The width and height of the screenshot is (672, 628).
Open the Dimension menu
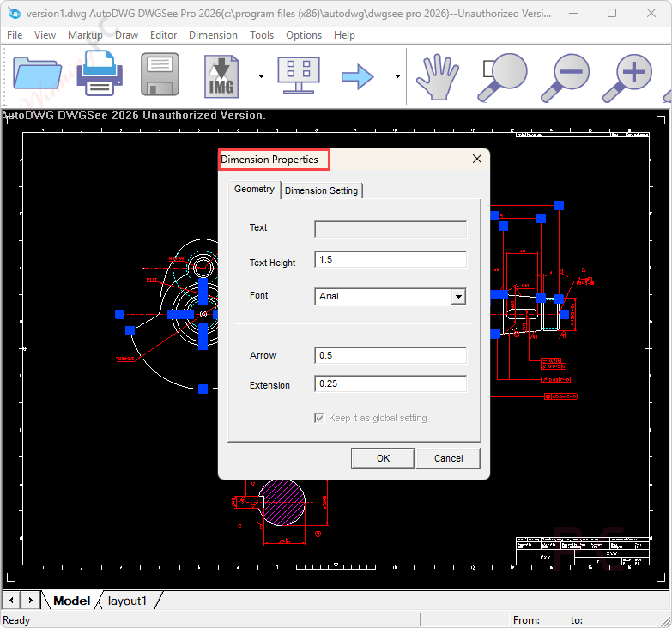tap(213, 35)
